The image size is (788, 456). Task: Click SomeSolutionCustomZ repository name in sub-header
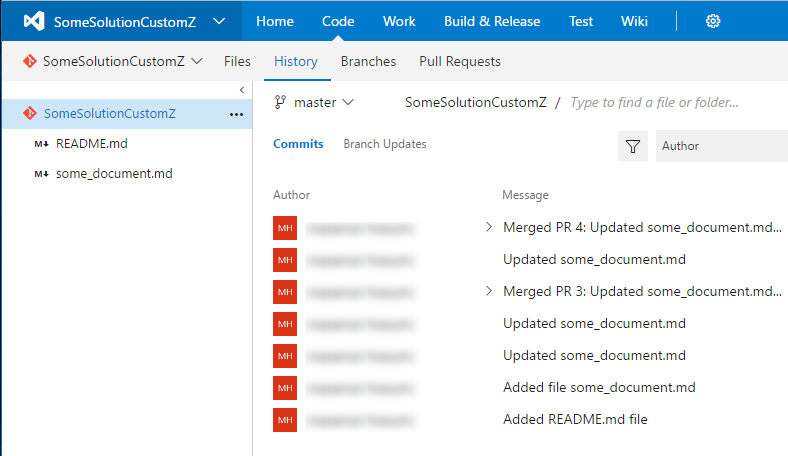114,61
